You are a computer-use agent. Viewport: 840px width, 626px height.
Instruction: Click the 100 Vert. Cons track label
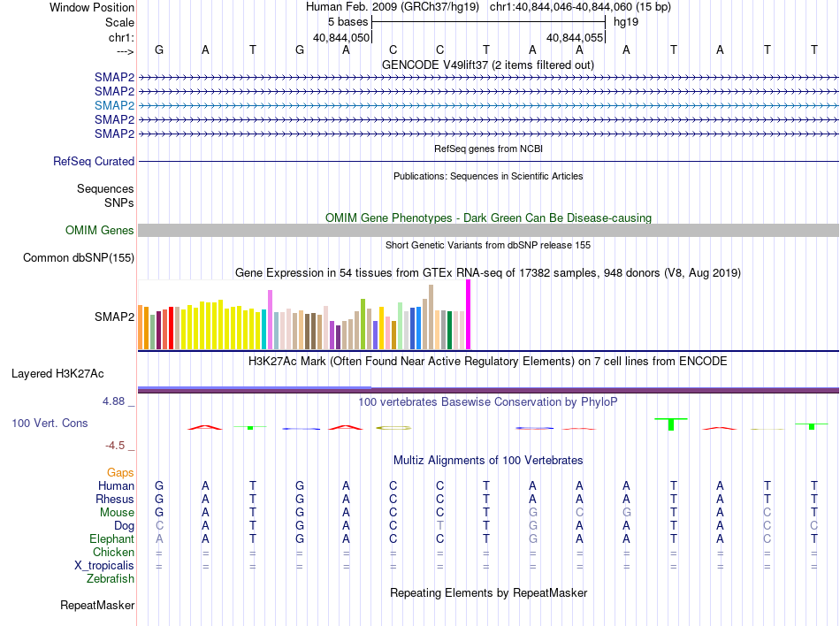pos(50,423)
